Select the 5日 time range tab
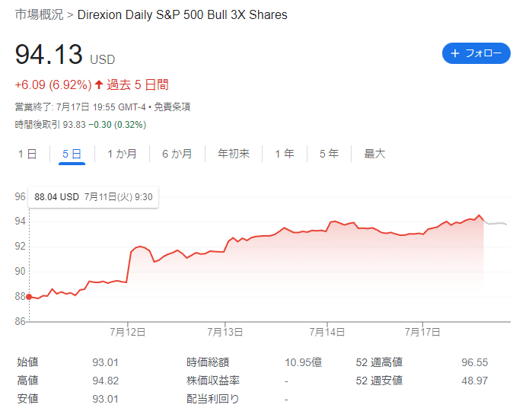532x411 pixels. click(x=72, y=154)
